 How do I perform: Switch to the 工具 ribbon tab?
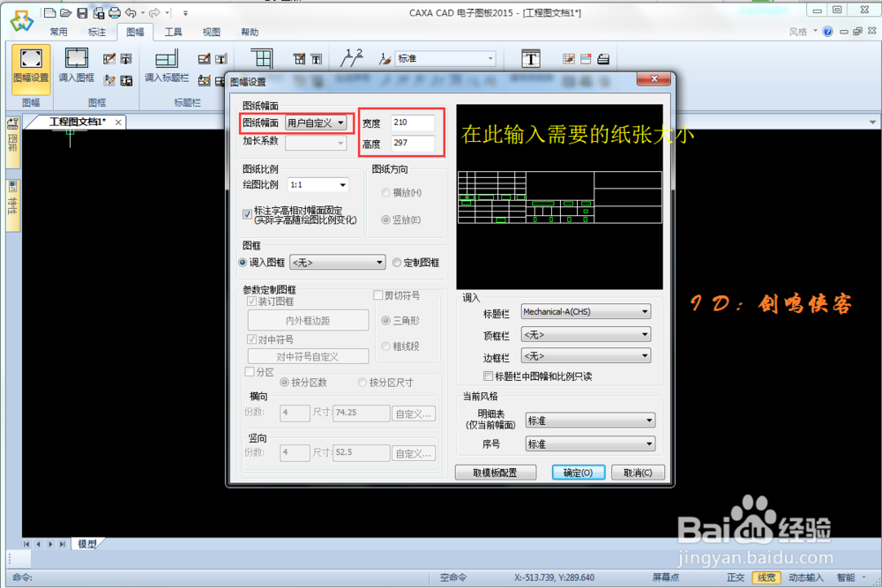click(173, 32)
